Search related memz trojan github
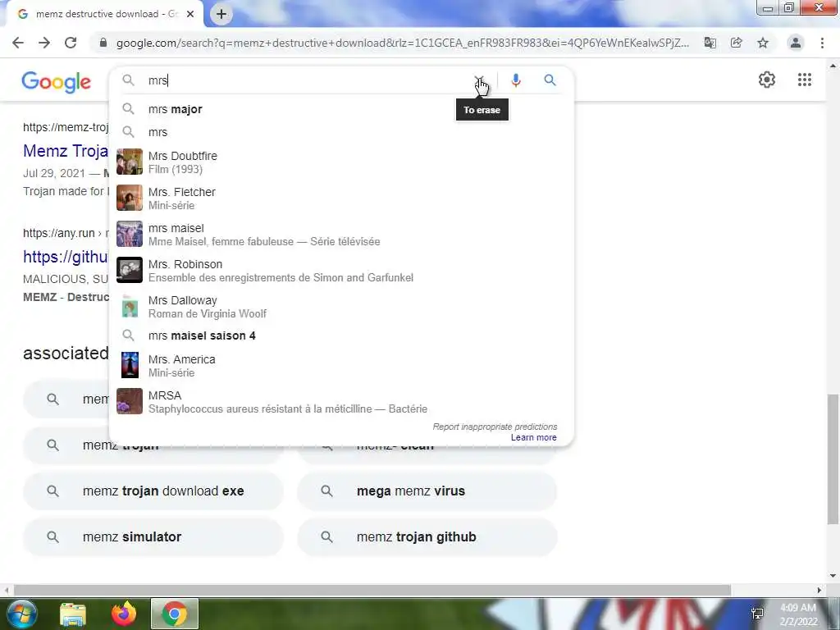Viewport: 840px width, 630px height. (427, 536)
